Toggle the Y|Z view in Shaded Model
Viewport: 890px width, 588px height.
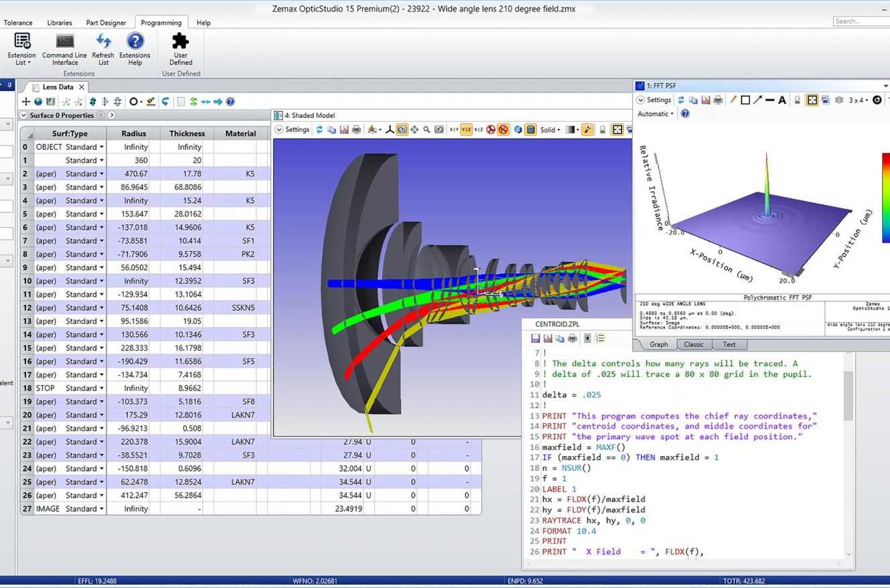[x=467, y=130]
